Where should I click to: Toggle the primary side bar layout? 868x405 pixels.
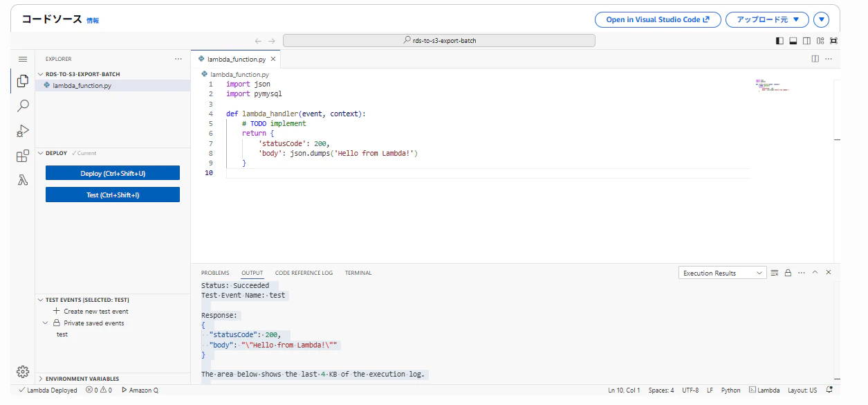click(780, 41)
